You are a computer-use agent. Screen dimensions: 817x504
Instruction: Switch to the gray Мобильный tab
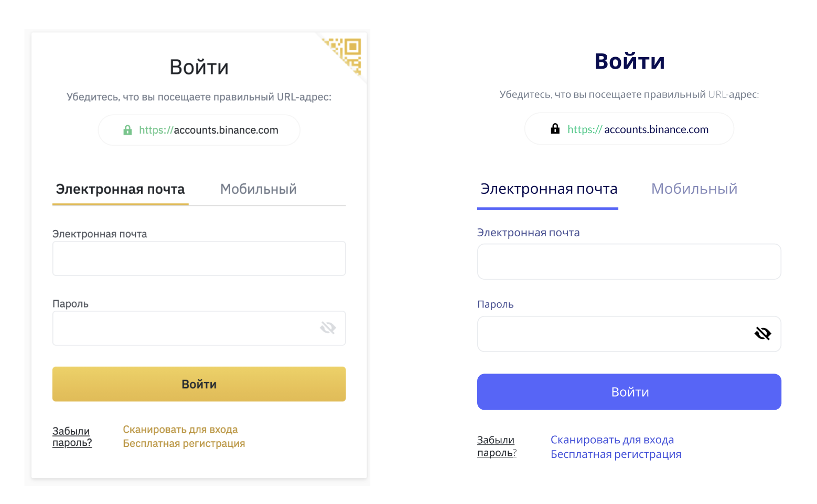[x=258, y=189]
